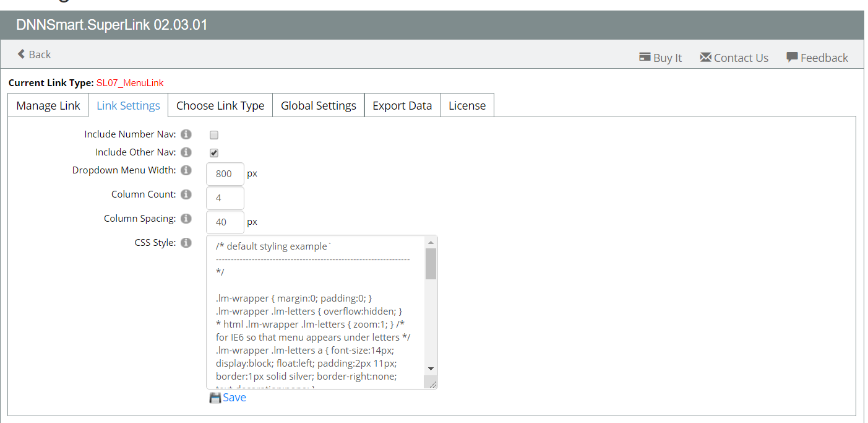The width and height of the screenshot is (868, 423).
Task: Click info icon beside Column Count
Action: [186, 194]
